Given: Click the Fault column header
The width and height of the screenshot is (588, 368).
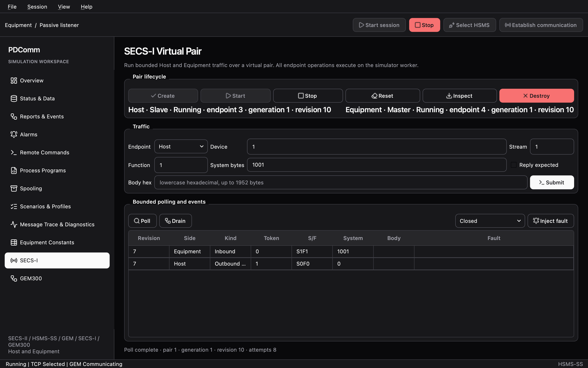Looking at the screenshot, I should pos(494,238).
